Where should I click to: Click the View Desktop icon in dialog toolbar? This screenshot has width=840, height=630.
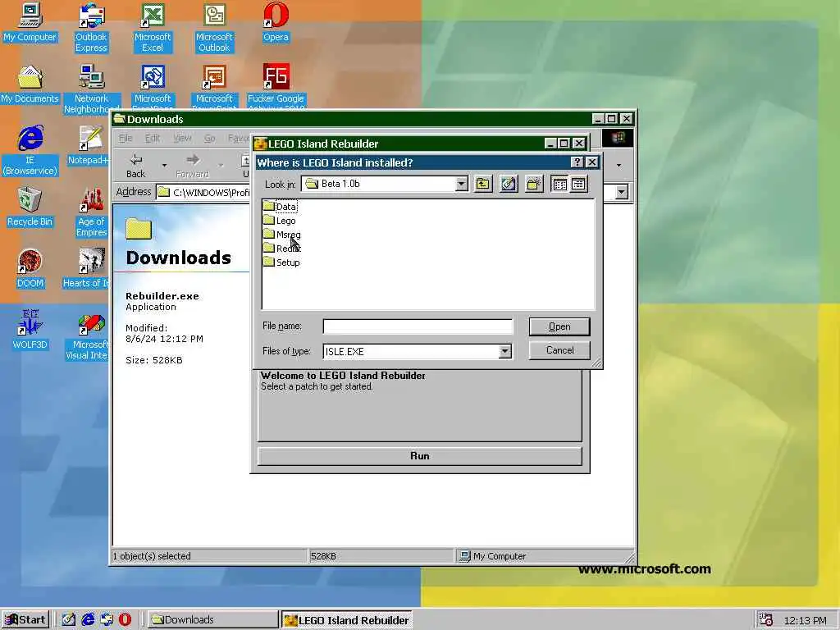(x=509, y=185)
